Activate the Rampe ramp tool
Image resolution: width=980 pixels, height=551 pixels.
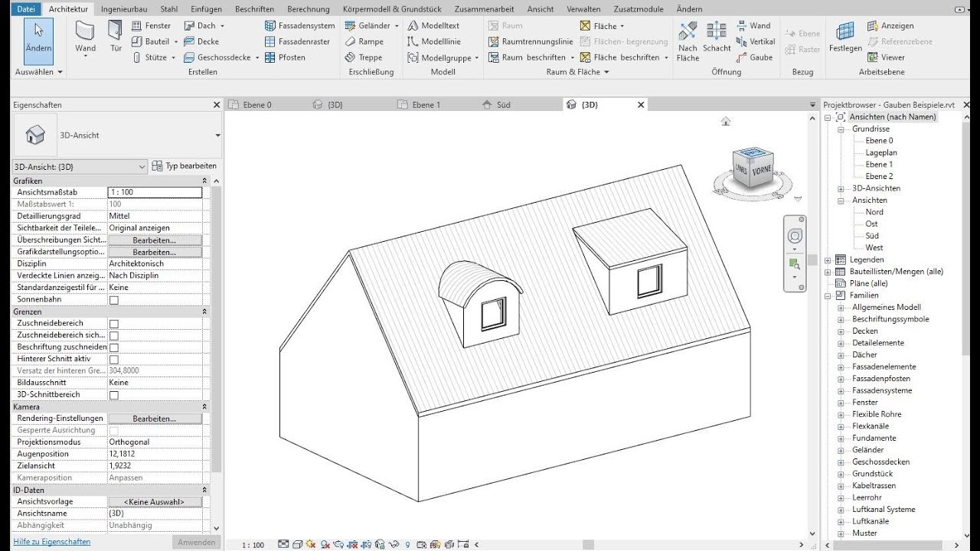click(364, 41)
